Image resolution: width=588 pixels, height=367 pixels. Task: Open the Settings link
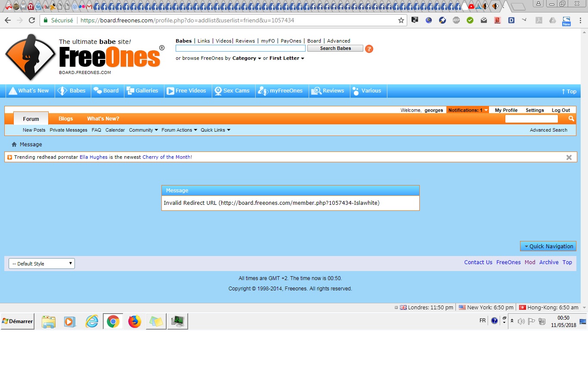(535, 110)
